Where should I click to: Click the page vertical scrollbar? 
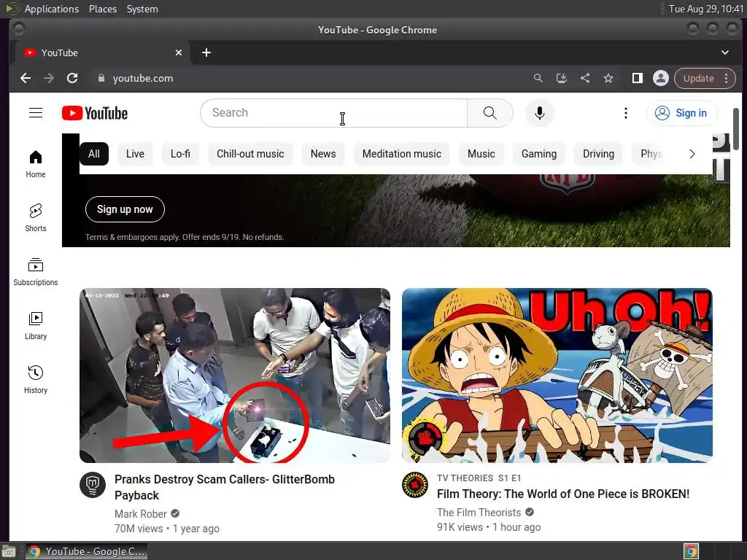tap(735, 129)
